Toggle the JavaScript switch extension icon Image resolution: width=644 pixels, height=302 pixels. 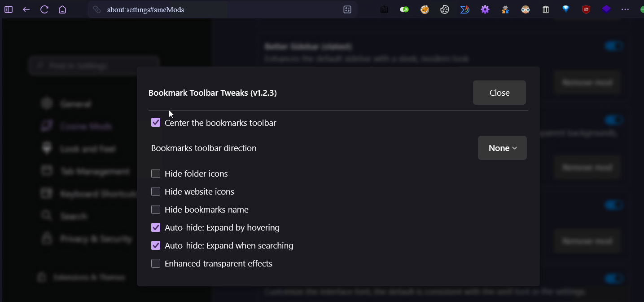tap(404, 9)
